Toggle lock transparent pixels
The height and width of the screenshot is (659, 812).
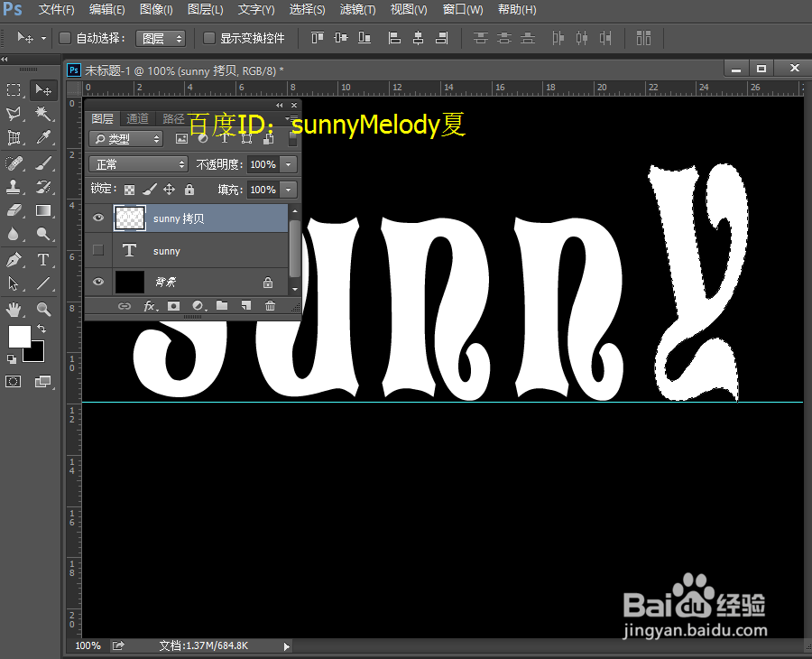[129, 190]
